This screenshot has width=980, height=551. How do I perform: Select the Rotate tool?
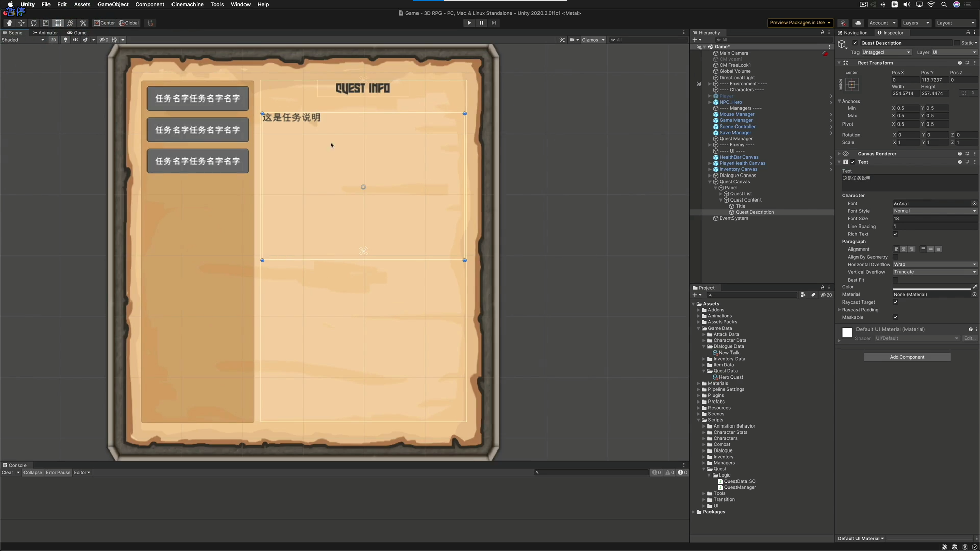pos(34,23)
